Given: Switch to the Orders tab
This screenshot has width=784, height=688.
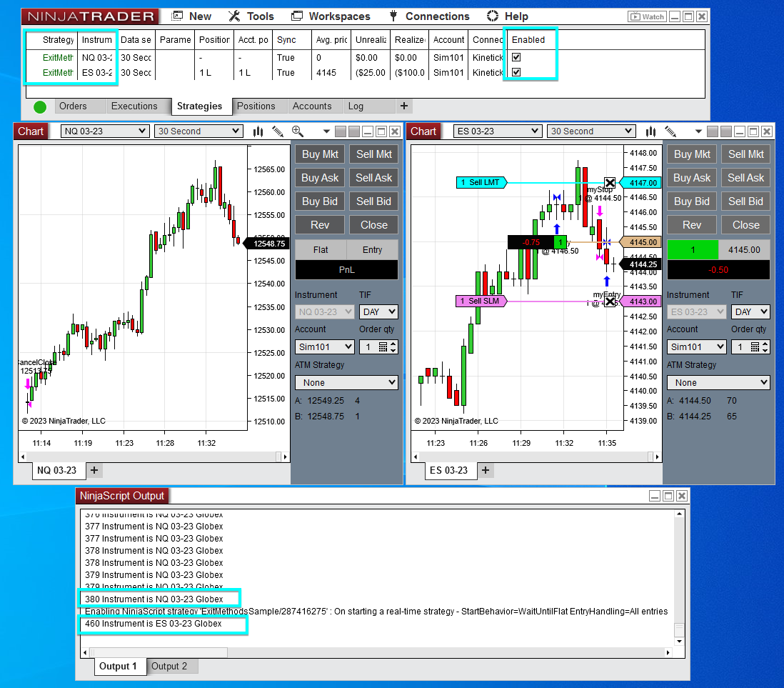Looking at the screenshot, I should click(73, 106).
